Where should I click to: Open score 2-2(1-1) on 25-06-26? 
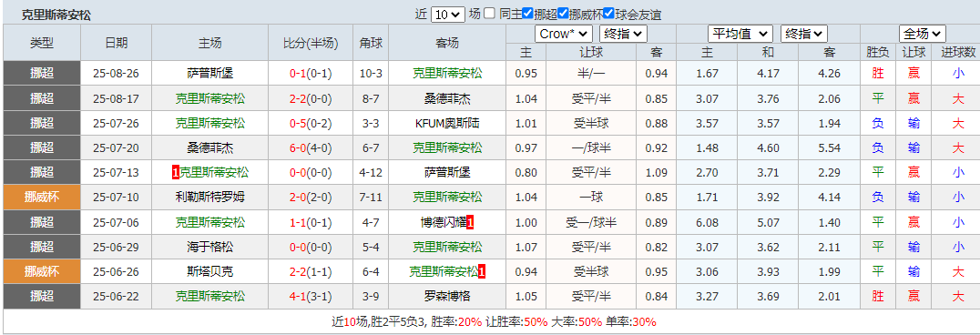tap(311, 272)
